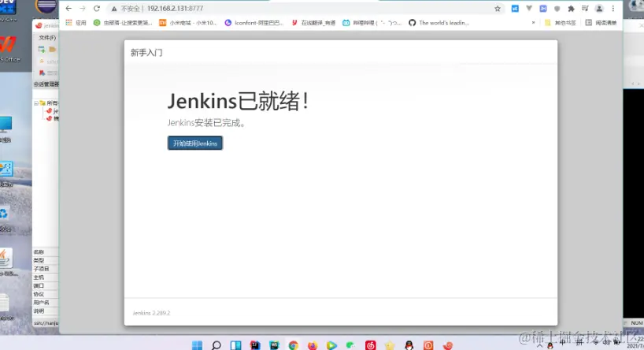
Task: Click the open folder icon in the Xshell toolbar
Action: point(52,50)
